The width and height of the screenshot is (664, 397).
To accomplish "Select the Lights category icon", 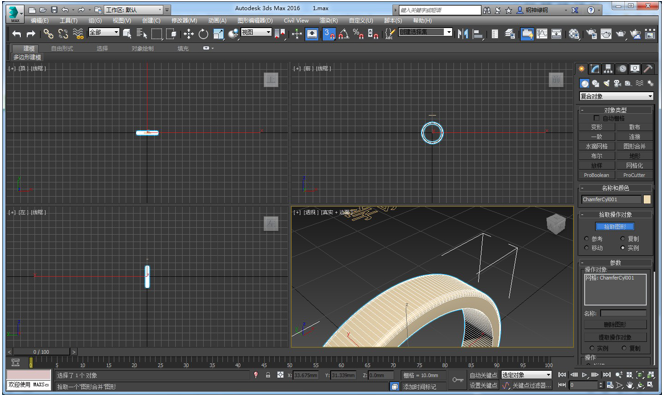I will pyautogui.click(x=606, y=83).
